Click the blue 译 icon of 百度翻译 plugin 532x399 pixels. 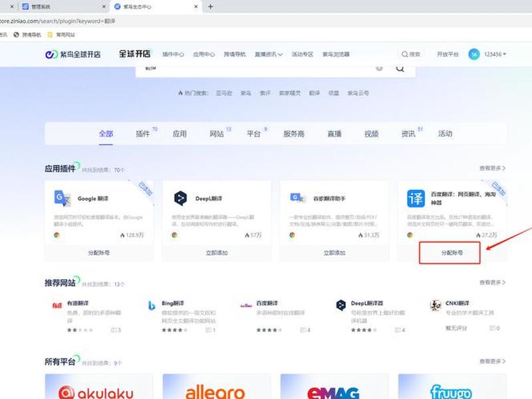416,198
